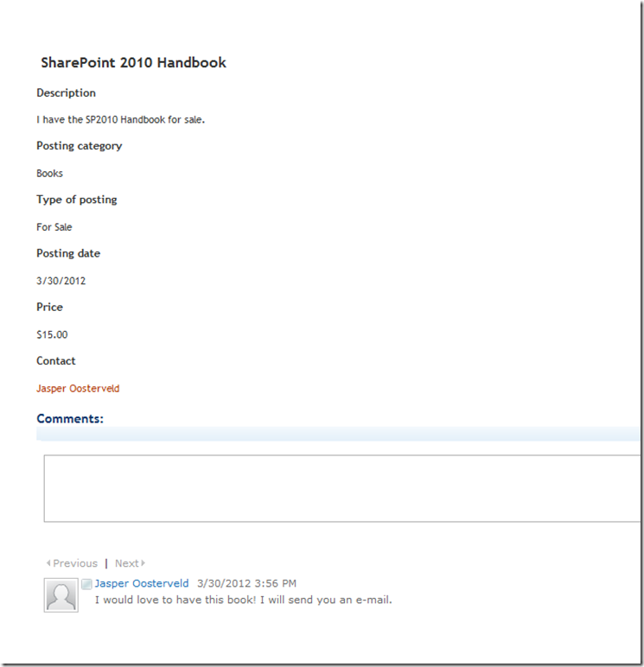
Task: Select the SharePoint 2010 Handbook title
Action: 133,62
